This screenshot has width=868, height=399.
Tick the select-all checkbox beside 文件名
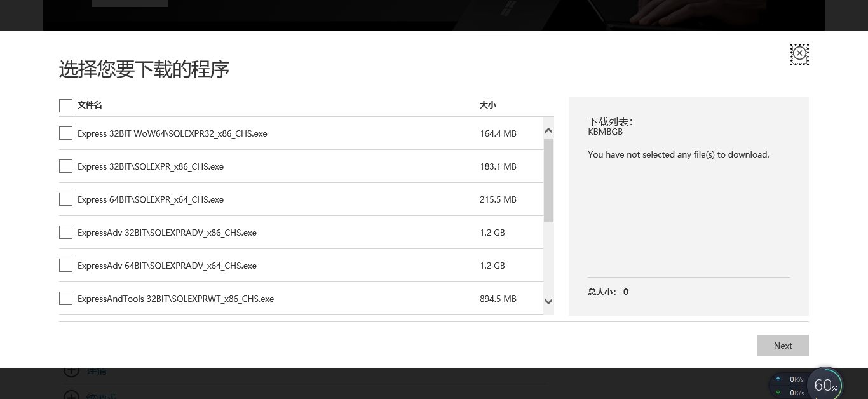click(x=65, y=105)
